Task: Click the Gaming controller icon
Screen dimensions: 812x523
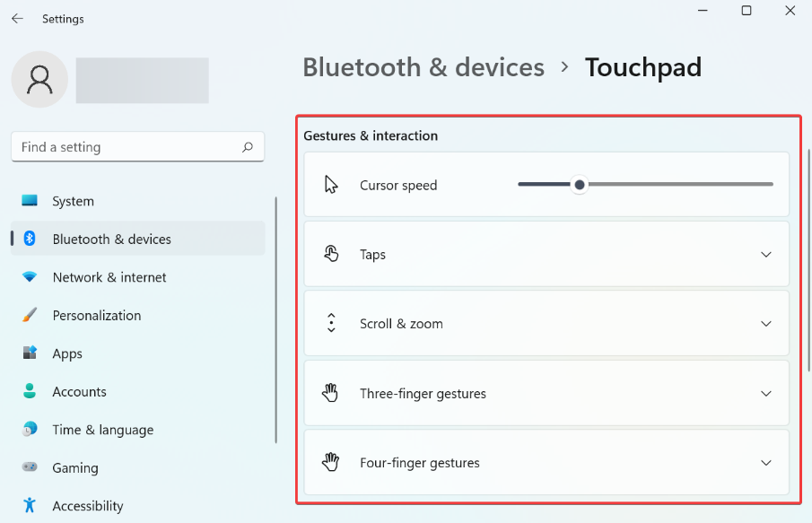Action: [x=30, y=467]
